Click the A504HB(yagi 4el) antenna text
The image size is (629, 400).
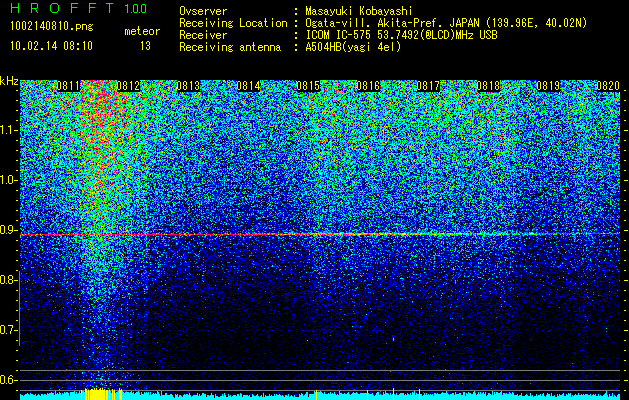tap(353, 47)
